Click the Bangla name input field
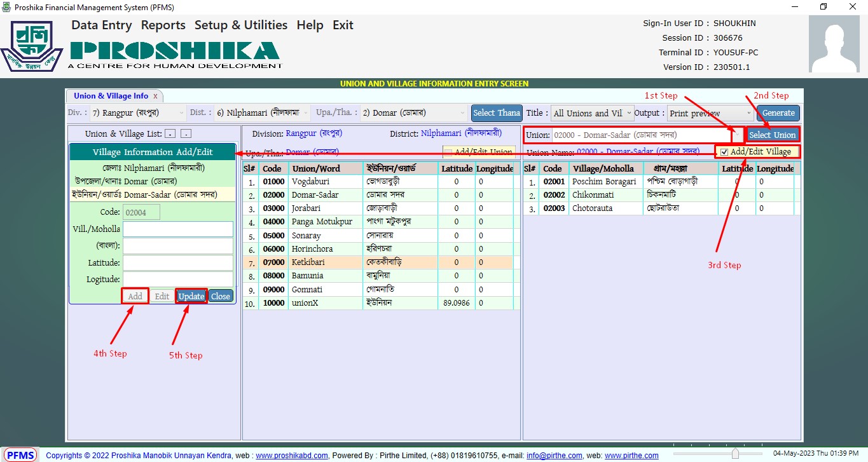This screenshot has height=462, width=868. pyautogui.click(x=178, y=246)
